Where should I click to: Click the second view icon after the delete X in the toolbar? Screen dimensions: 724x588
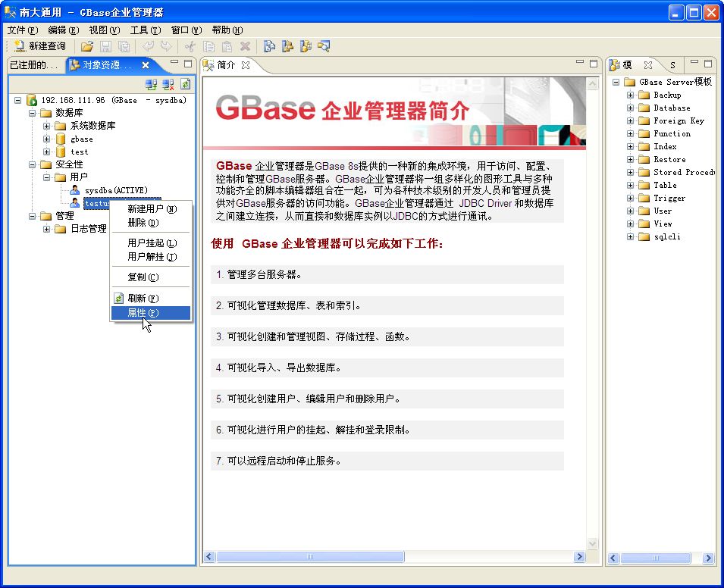point(287,46)
